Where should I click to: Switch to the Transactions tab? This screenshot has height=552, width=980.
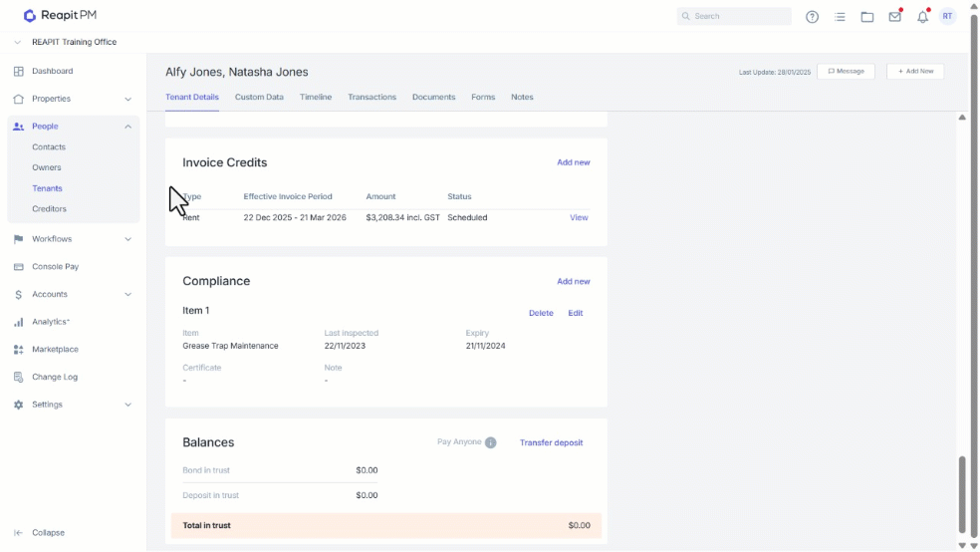click(371, 97)
